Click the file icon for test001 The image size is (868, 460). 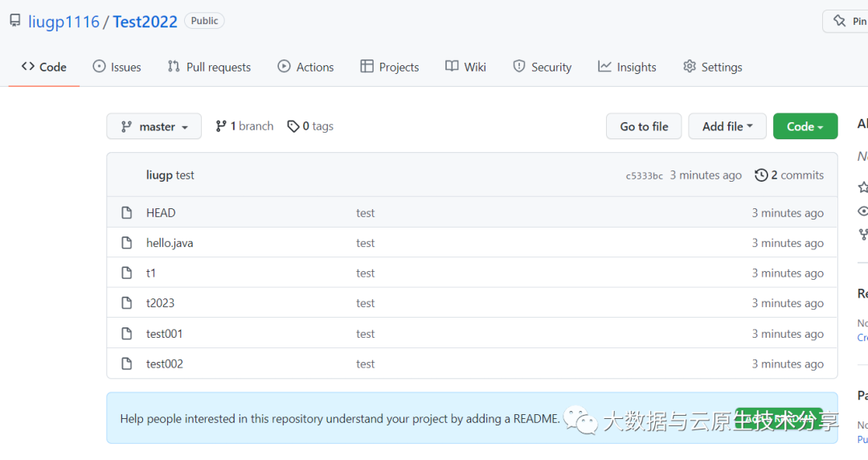click(x=127, y=334)
